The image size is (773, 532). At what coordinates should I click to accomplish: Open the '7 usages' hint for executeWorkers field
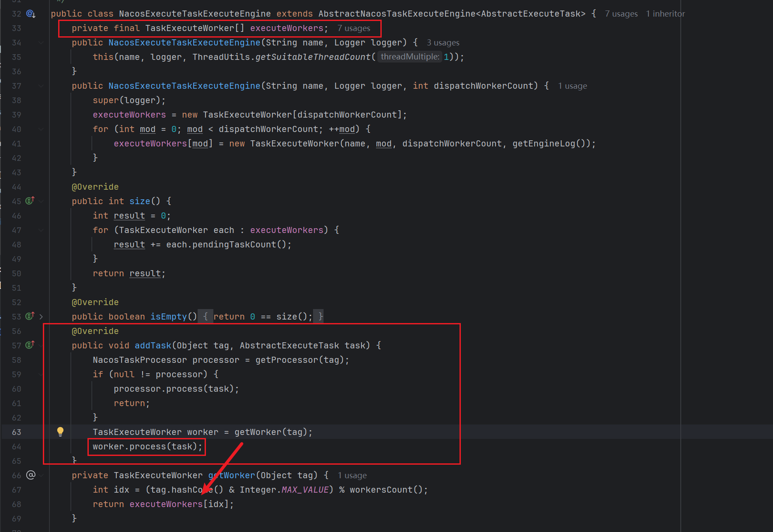pos(353,28)
